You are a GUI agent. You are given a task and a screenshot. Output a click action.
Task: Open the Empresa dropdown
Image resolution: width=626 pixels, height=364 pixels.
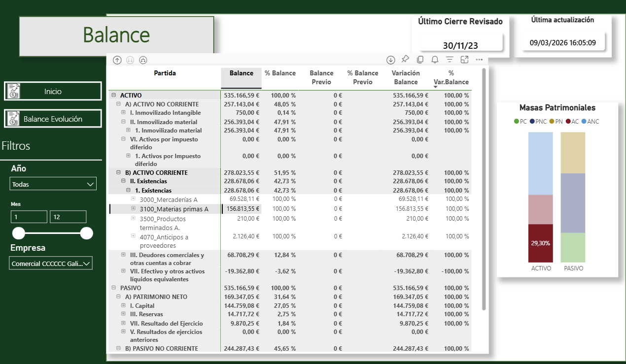pyautogui.click(x=51, y=264)
